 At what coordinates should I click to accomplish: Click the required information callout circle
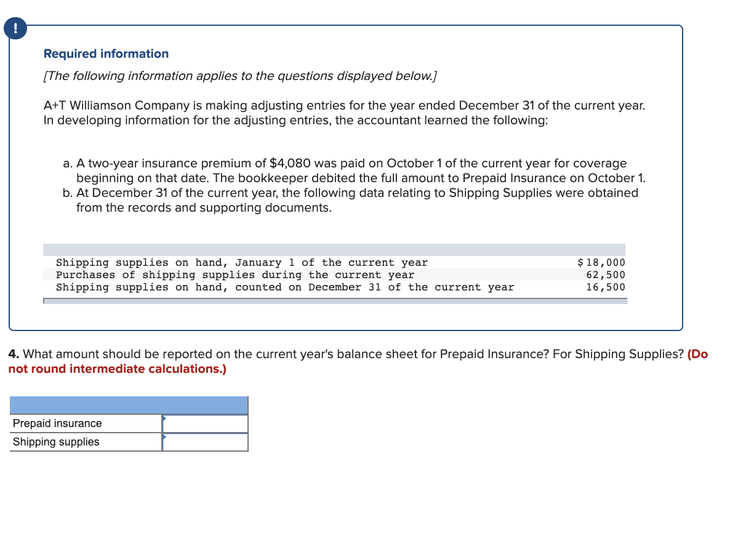pos(15,28)
